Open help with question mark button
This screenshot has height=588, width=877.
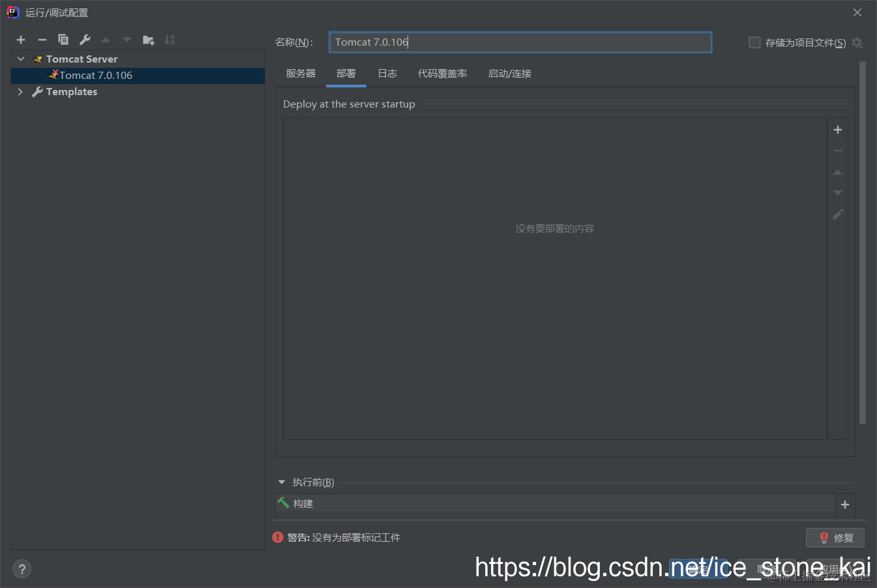pyautogui.click(x=22, y=569)
